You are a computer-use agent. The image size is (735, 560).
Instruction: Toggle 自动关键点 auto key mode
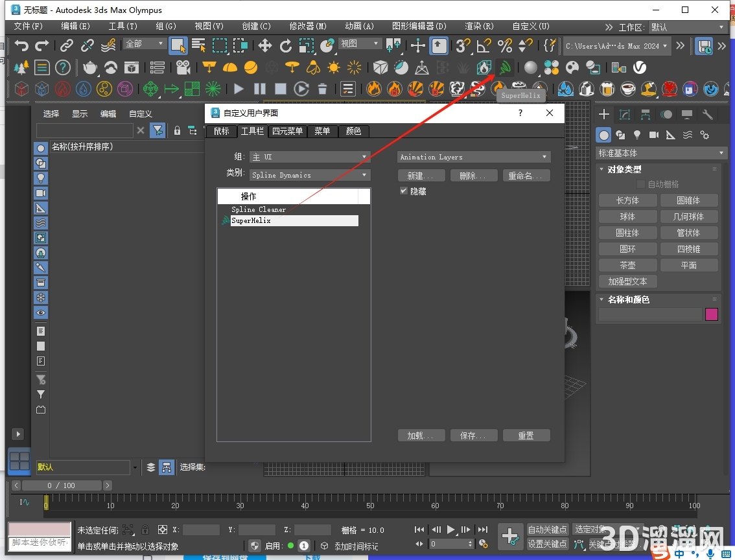pyautogui.click(x=548, y=530)
